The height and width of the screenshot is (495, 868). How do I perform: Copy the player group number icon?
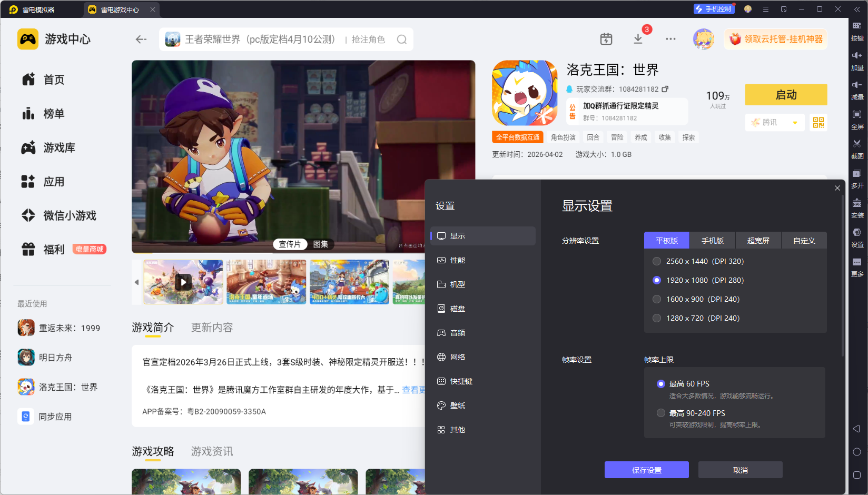pos(665,89)
